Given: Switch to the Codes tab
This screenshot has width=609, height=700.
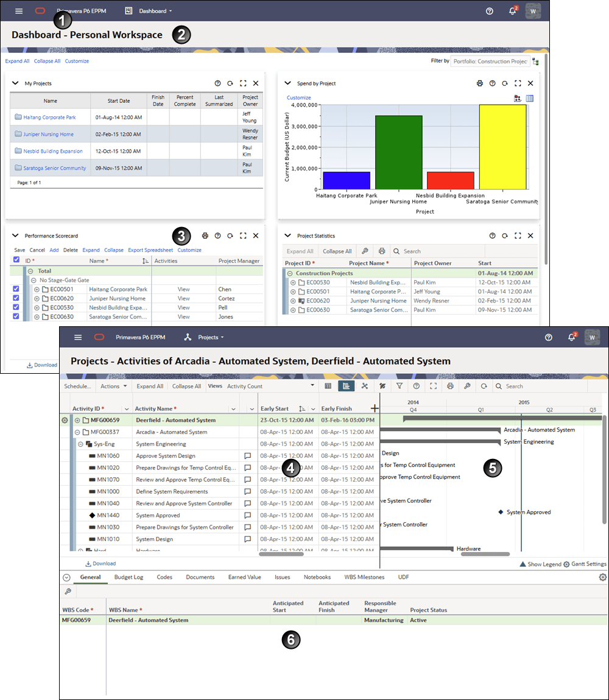Looking at the screenshot, I should pyautogui.click(x=164, y=577).
